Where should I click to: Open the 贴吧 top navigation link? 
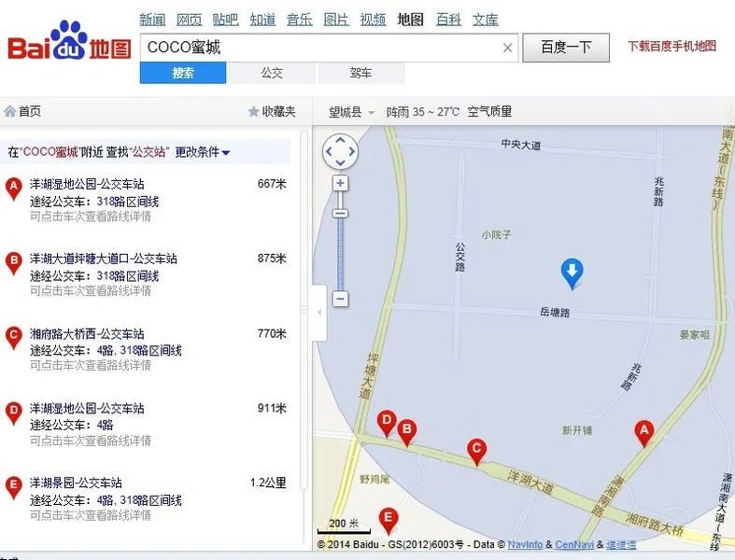[225, 20]
